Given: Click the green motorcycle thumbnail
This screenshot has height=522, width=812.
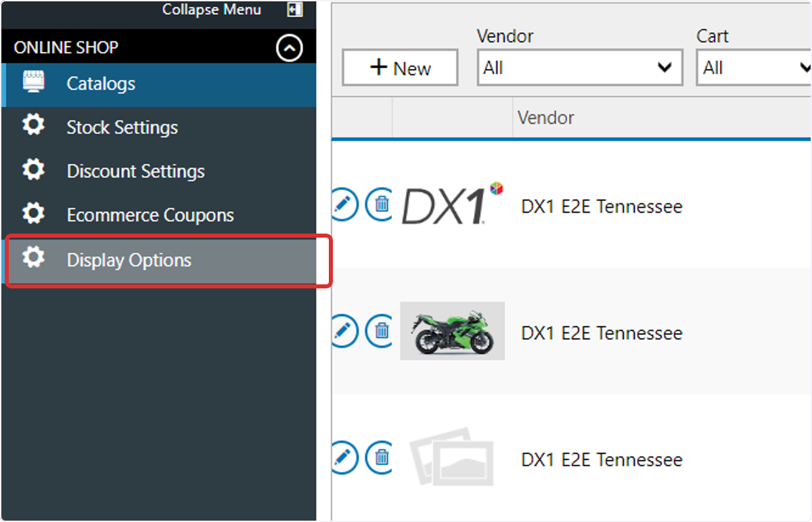Looking at the screenshot, I should tap(453, 330).
